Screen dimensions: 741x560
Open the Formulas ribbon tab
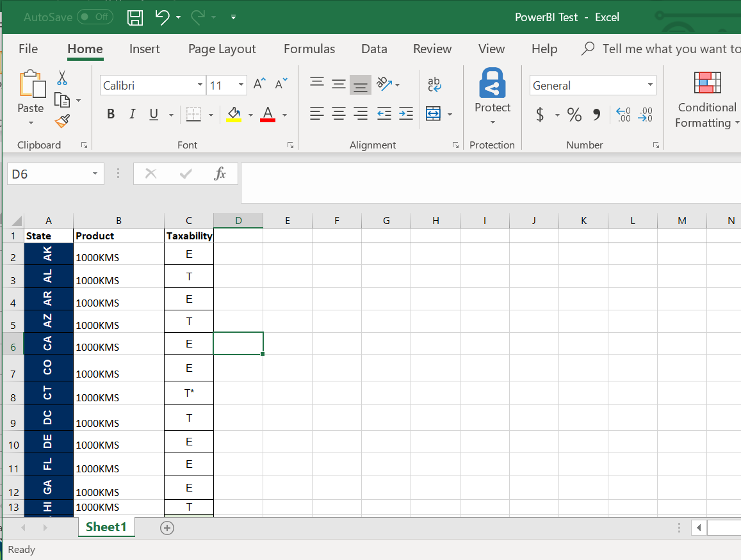click(x=309, y=49)
